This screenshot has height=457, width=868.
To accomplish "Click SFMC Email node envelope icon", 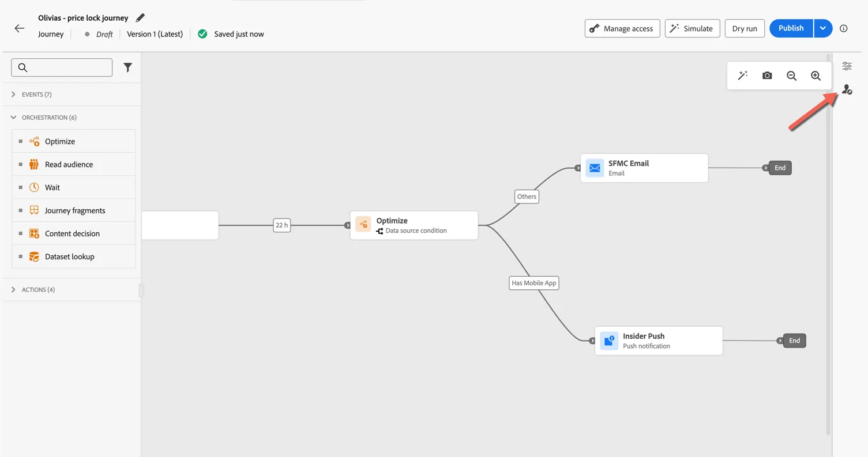I will click(595, 168).
